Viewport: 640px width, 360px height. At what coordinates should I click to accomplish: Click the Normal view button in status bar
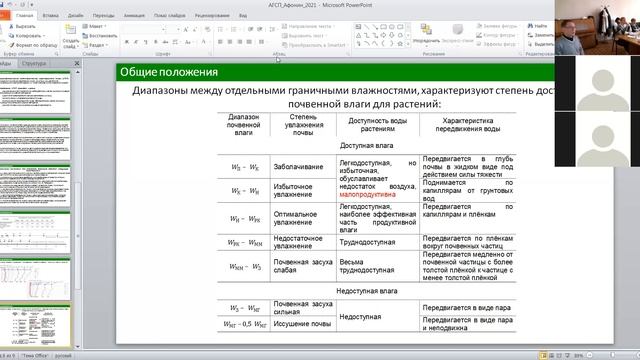pos(543,356)
